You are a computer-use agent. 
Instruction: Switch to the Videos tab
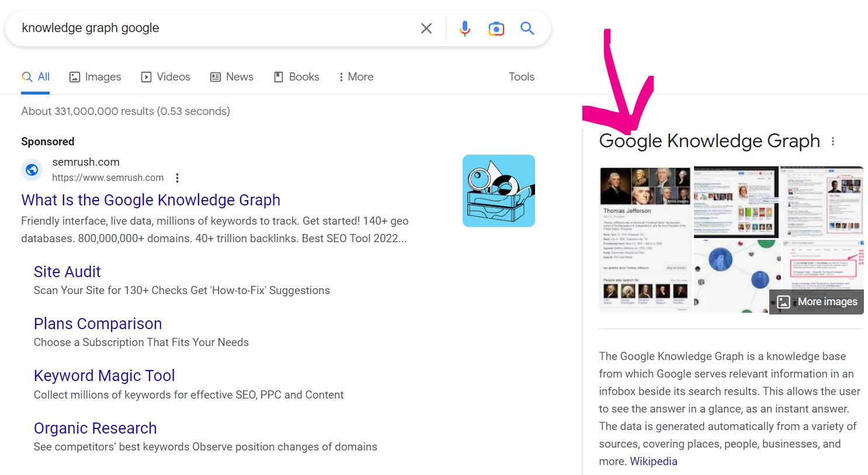pos(166,77)
